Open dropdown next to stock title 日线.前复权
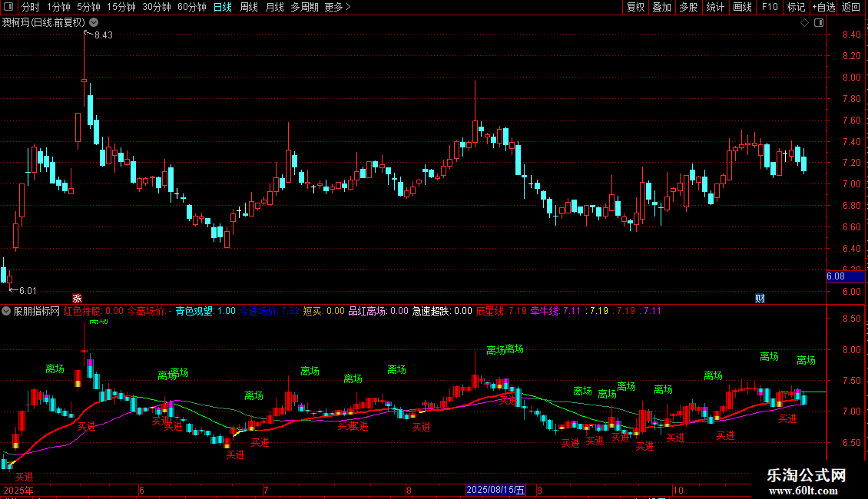868x499 pixels. [x=94, y=23]
